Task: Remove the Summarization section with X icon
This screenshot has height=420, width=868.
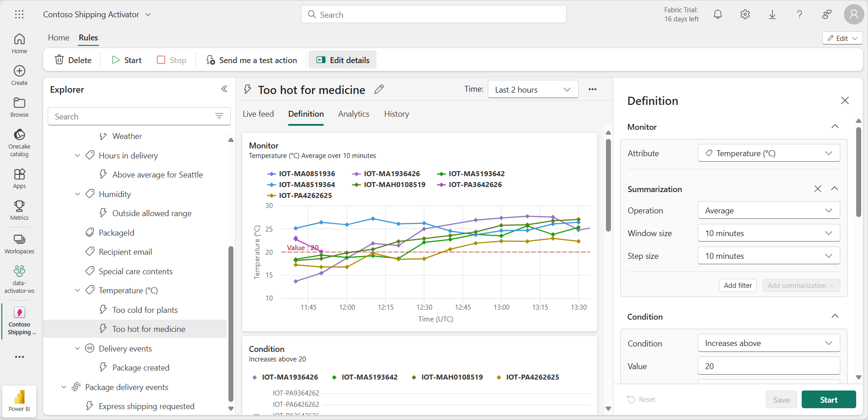Action: point(818,188)
